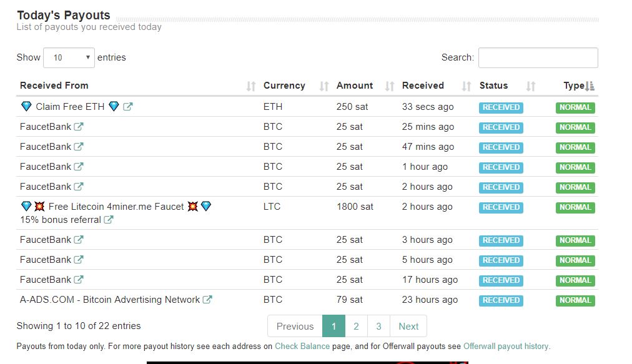Focus the Search input field
Image resolution: width=632 pixels, height=364 pixels.
[x=538, y=57]
